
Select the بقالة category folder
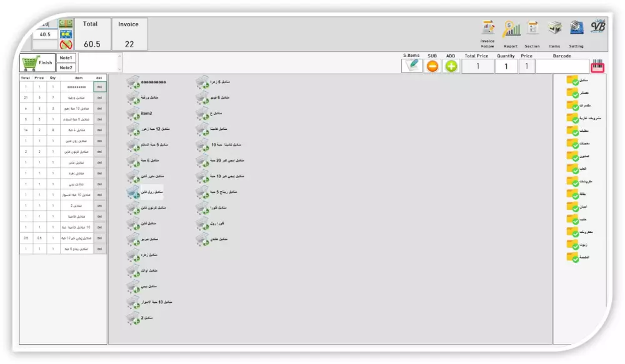(x=576, y=194)
